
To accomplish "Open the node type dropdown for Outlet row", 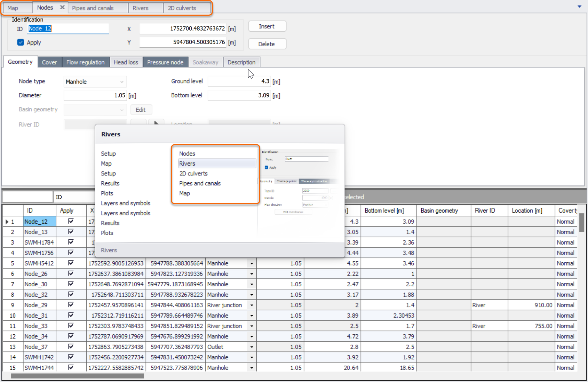I will (252, 347).
